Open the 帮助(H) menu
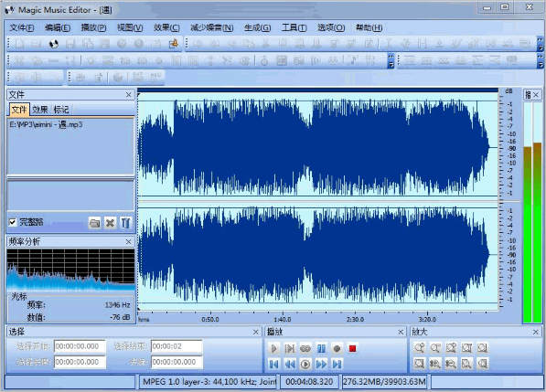Image resolution: width=546 pixels, height=392 pixels. coord(369,27)
